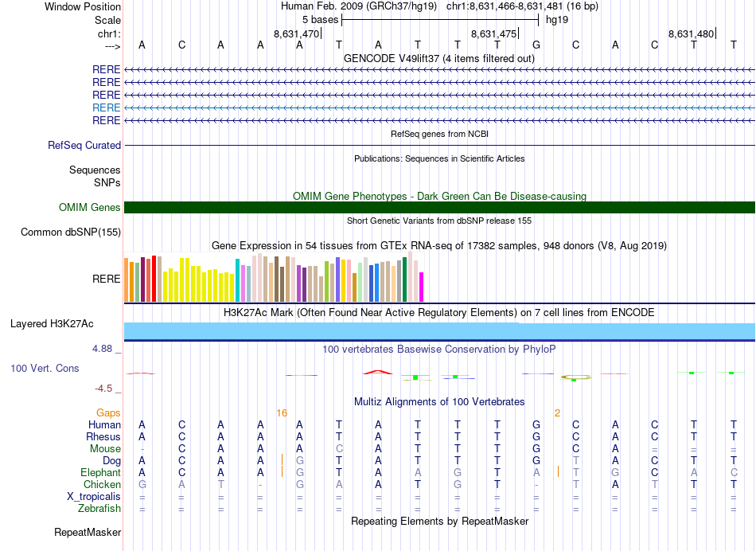The height and width of the screenshot is (551, 756).
Task: Click the -4.5 conservation axis value
Action: 103,389
